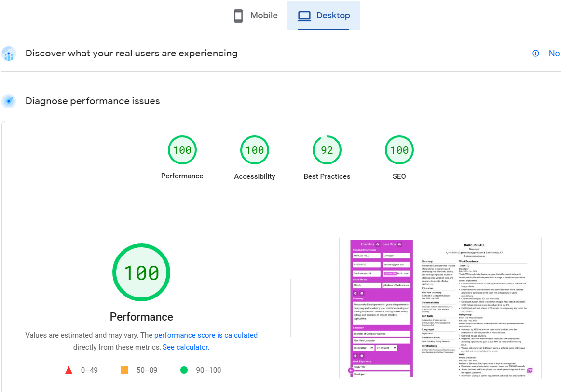561x392 pixels.
Task: Click the mobile phone icon
Action: [238, 16]
